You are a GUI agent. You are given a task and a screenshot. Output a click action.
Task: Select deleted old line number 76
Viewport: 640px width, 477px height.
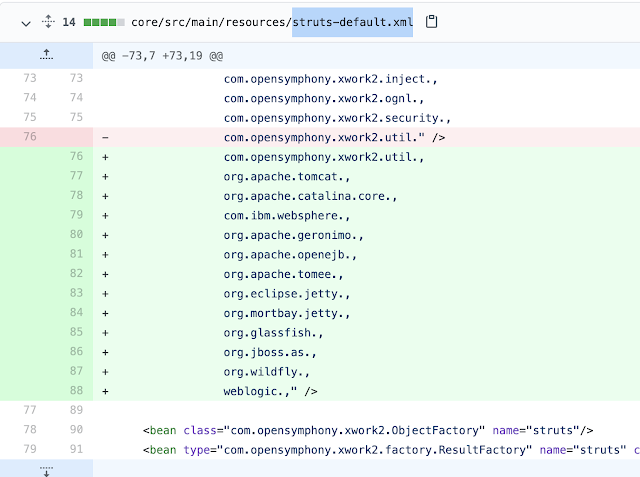click(30, 137)
